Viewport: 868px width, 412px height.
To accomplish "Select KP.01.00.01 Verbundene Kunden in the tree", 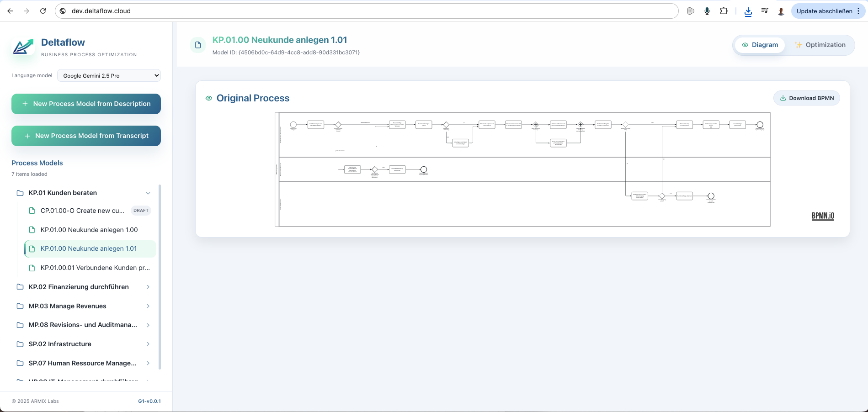I will pos(95,268).
